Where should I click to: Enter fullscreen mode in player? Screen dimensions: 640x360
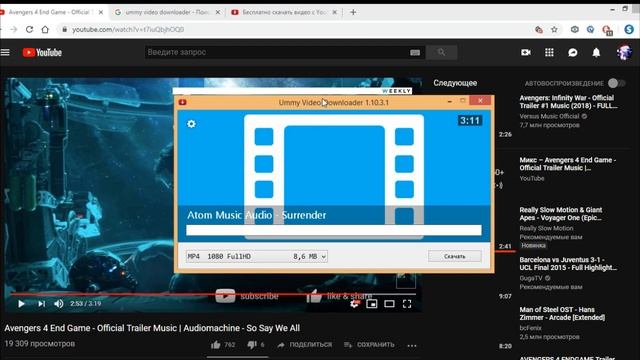[407, 304]
